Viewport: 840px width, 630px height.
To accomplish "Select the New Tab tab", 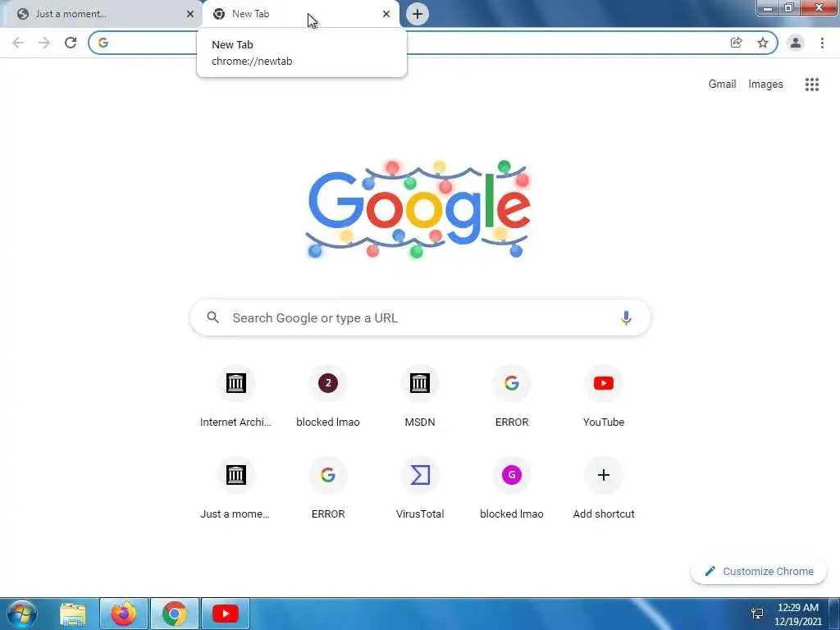I will pyautogui.click(x=300, y=14).
